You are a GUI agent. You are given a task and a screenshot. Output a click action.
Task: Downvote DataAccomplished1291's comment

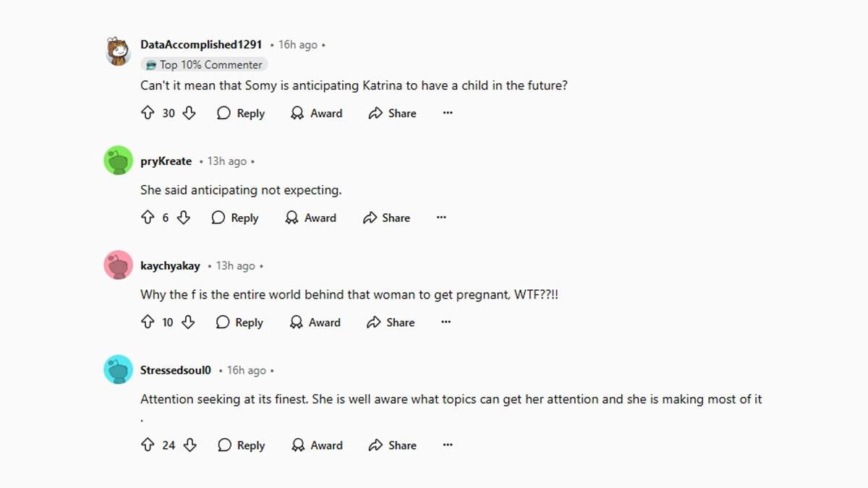click(x=189, y=113)
